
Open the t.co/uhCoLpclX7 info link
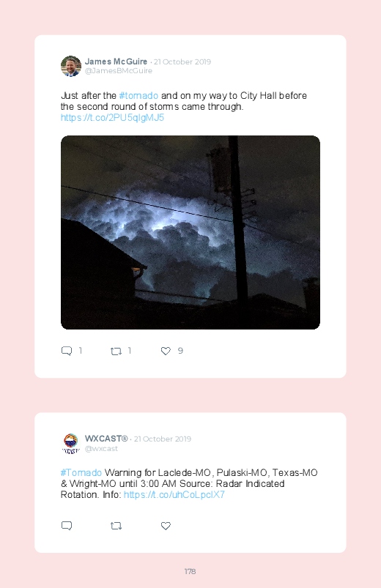[x=174, y=494]
